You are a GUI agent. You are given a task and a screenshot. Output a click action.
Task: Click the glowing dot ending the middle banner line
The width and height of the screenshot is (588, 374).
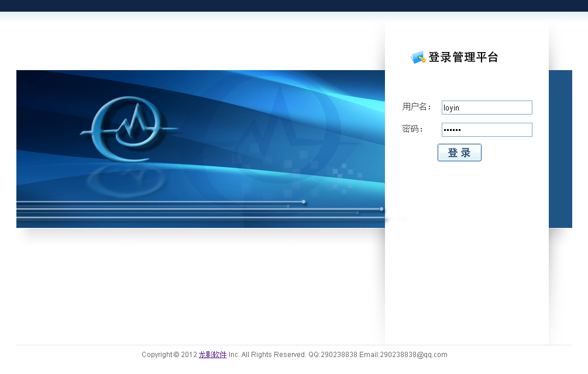coord(381,209)
